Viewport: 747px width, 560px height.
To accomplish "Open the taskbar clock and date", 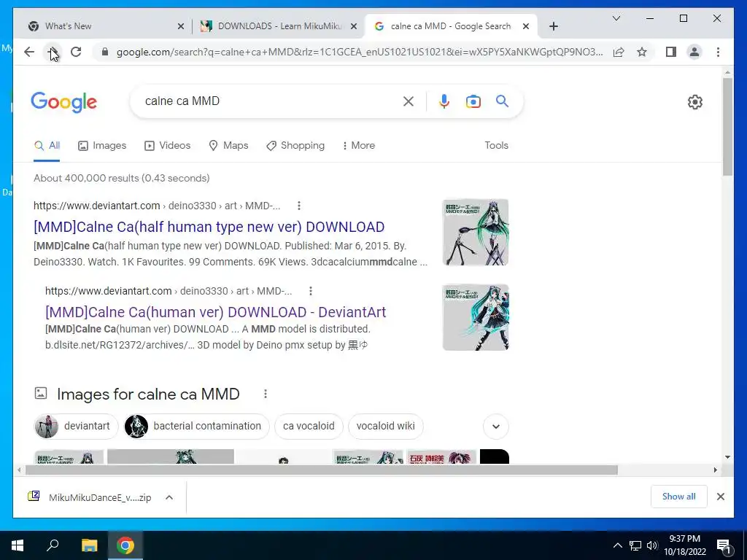I will (x=684, y=545).
